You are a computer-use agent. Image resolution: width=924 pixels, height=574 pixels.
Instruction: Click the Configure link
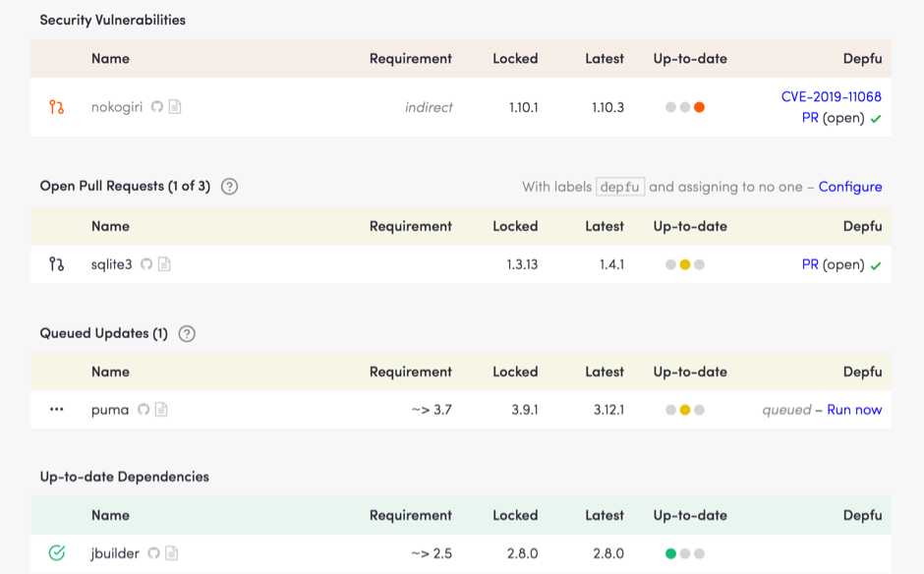(849, 187)
